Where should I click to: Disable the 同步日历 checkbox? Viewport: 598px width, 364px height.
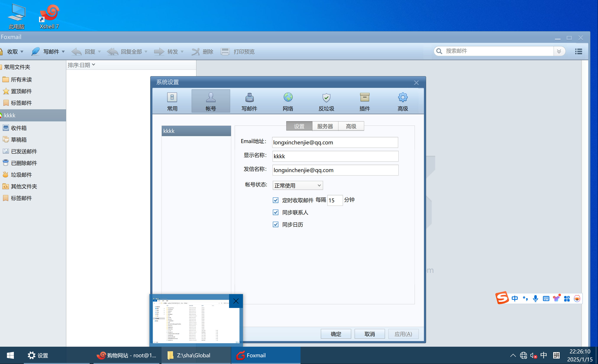[275, 225]
